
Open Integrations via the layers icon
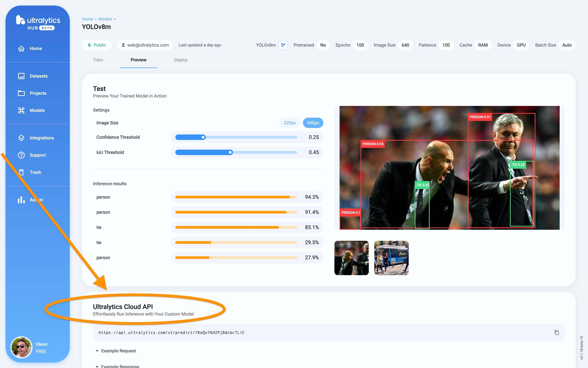pyautogui.click(x=21, y=138)
